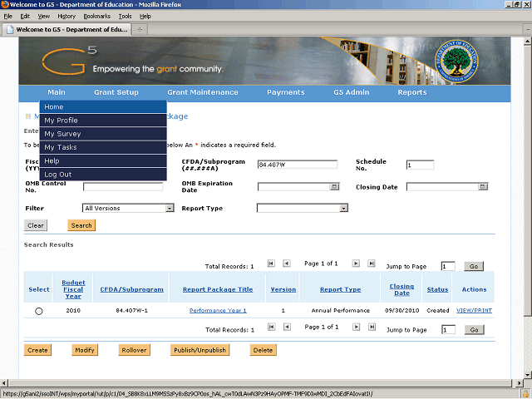Sort by CFDA/Subprogram column header
532x399 pixels.
coord(131,289)
